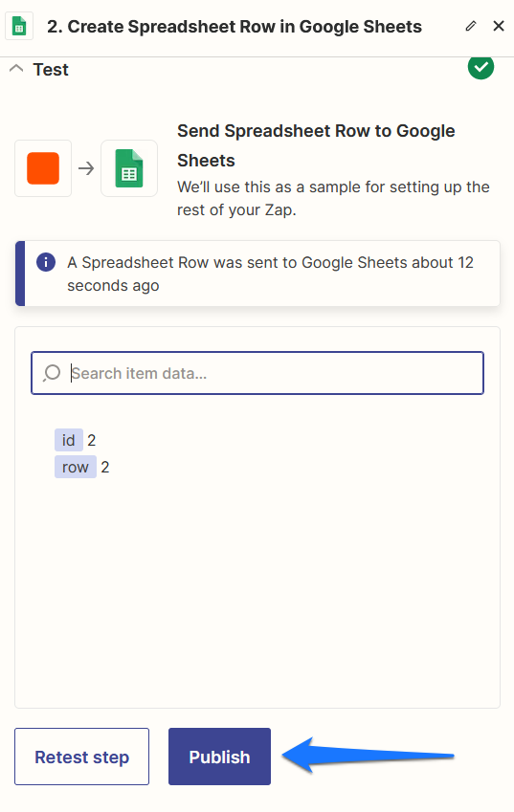
Task: Collapse the Test section chevron
Action: coord(16,68)
